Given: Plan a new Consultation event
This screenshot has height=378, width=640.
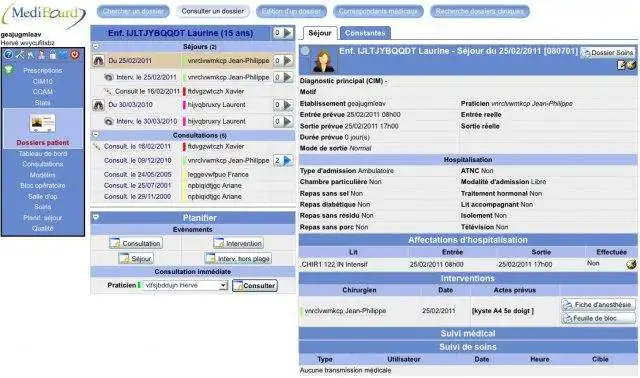Looking at the screenshot, I should pos(136,243).
